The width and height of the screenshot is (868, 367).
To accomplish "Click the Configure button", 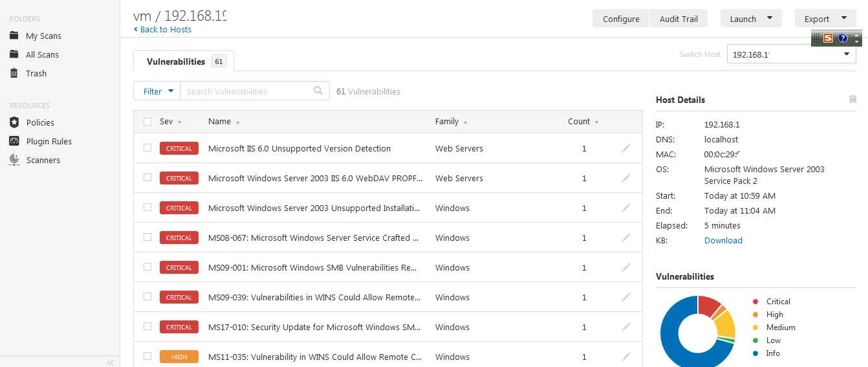I will (x=621, y=19).
